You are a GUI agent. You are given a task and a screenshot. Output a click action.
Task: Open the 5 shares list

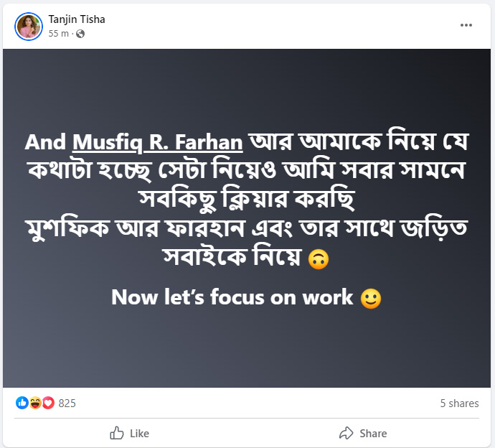point(459,403)
